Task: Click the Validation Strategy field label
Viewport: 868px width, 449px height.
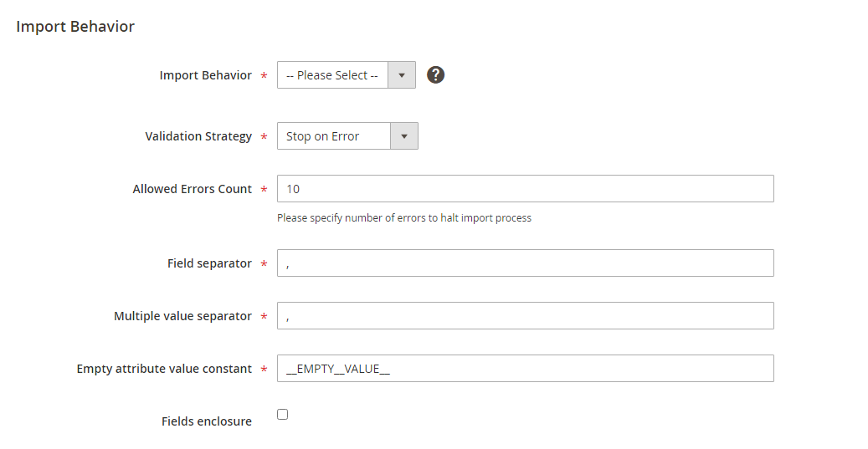Action: click(198, 136)
